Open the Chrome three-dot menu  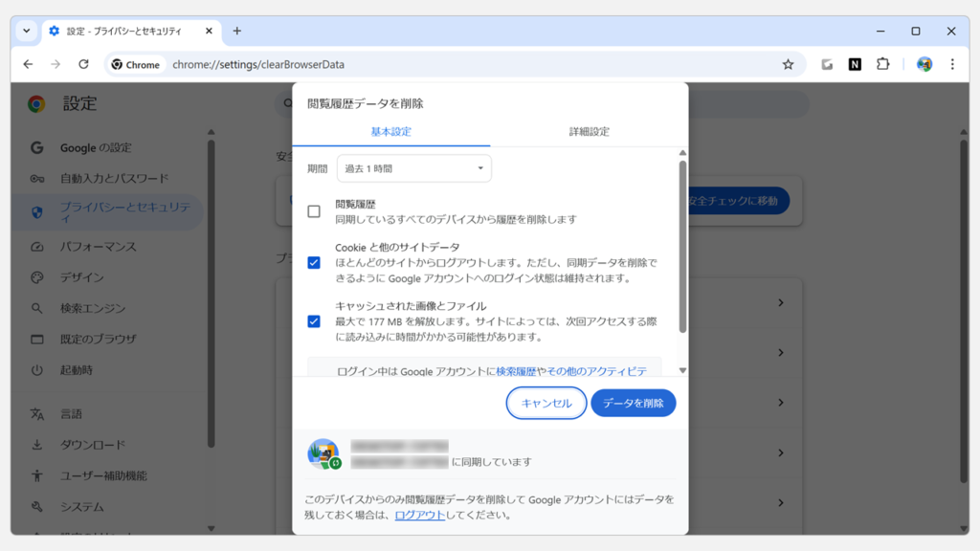click(x=951, y=64)
